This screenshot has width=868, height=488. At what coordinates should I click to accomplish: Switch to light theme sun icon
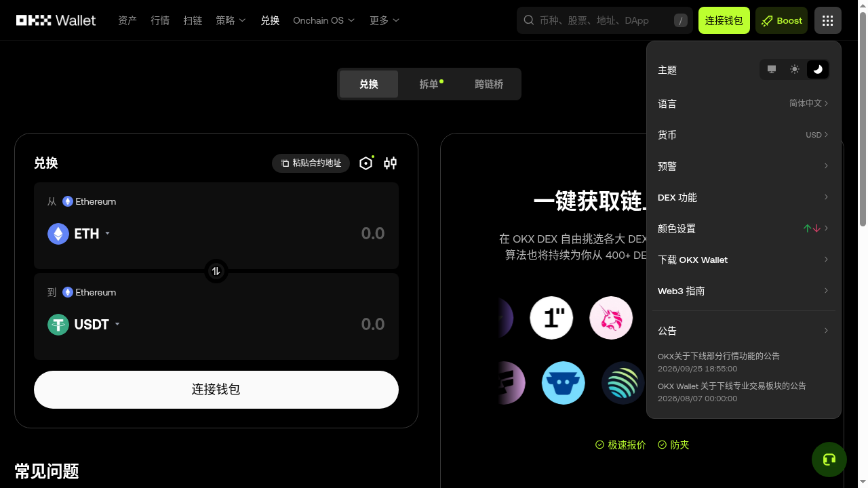point(795,69)
